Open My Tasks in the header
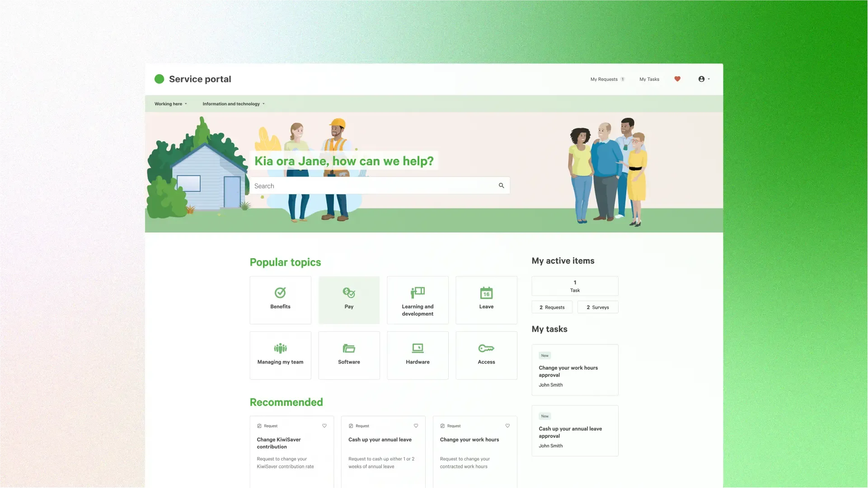Viewport: 868px width, 488px height. pos(649,79)
